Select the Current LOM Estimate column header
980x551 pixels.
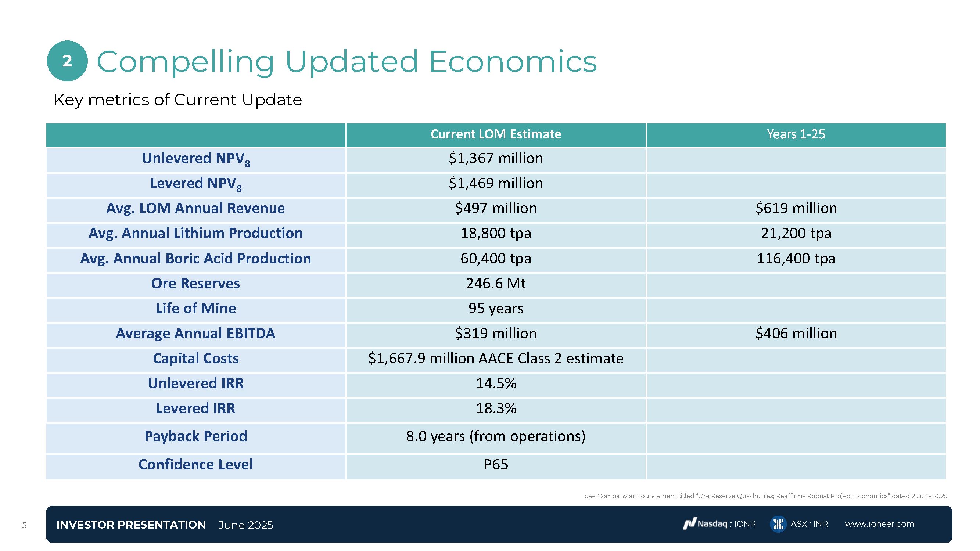pos(496,134)
